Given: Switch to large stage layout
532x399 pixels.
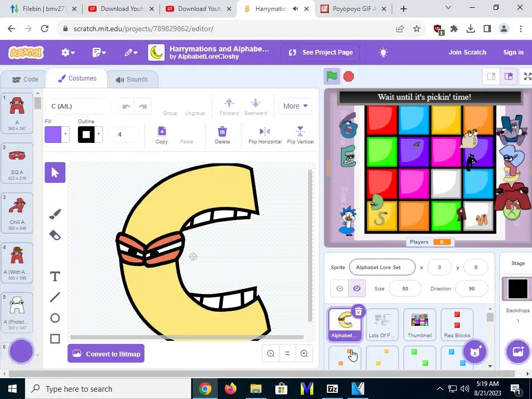Looking at the screenshot, I should point(508,76).
